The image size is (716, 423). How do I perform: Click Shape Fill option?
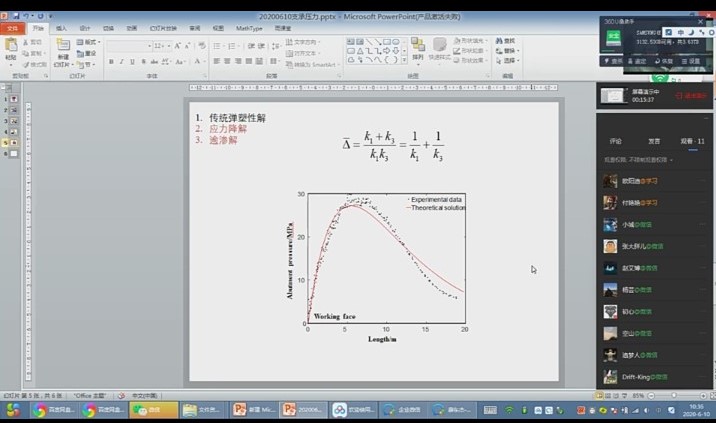[x=470, y=41]
